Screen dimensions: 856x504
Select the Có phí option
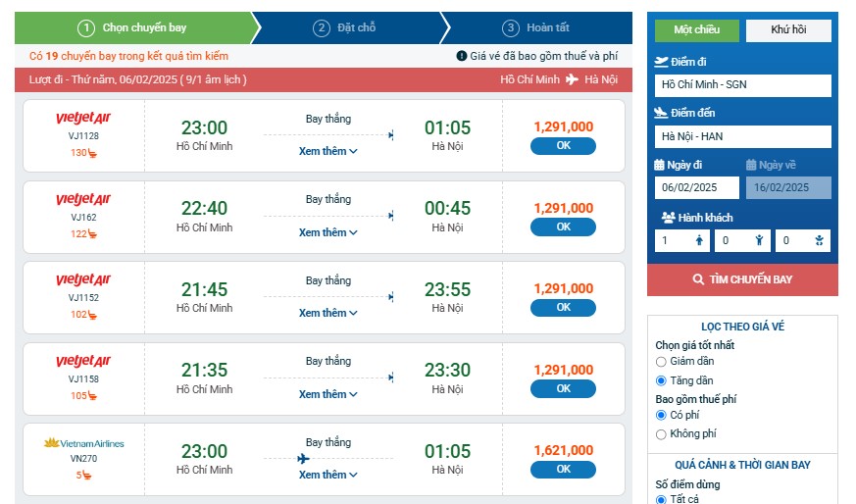pos(661,415)
